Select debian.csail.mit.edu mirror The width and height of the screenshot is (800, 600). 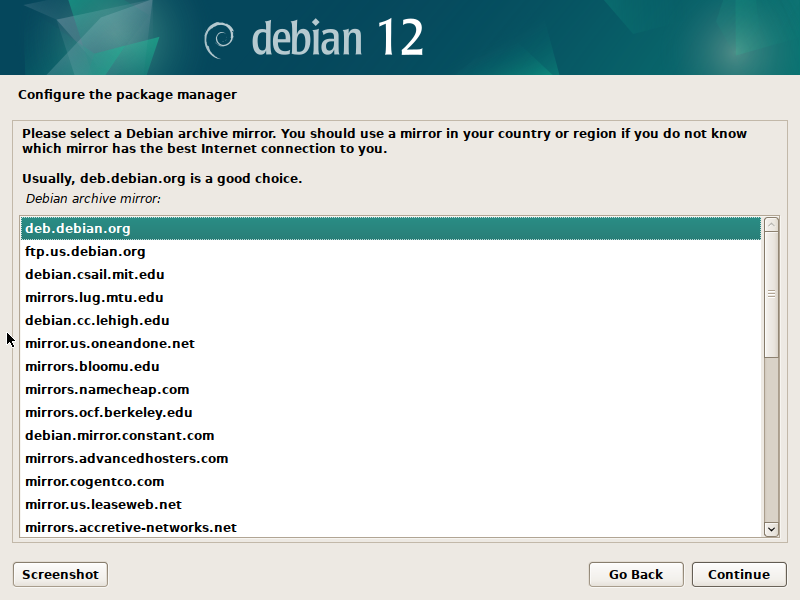391,274
